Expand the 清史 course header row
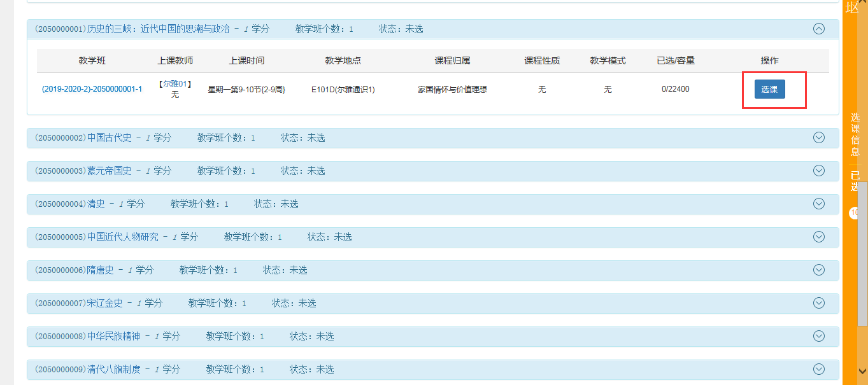The image size is (868, 385). [x=382, y=204]
